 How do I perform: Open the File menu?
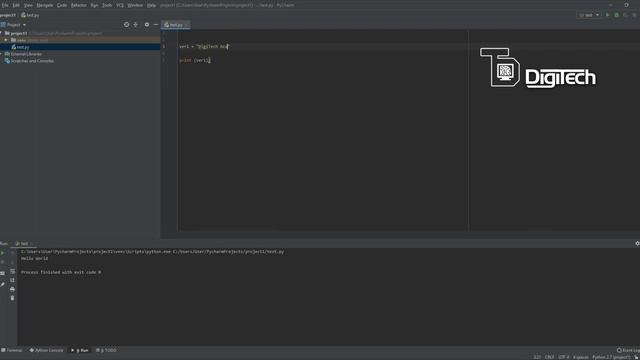click(5, 5)
